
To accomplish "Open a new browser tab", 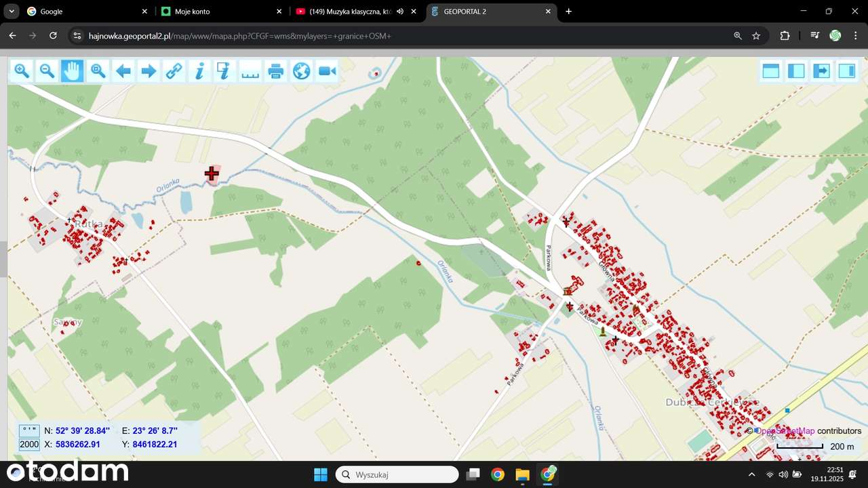I will [x=568, y=12].
